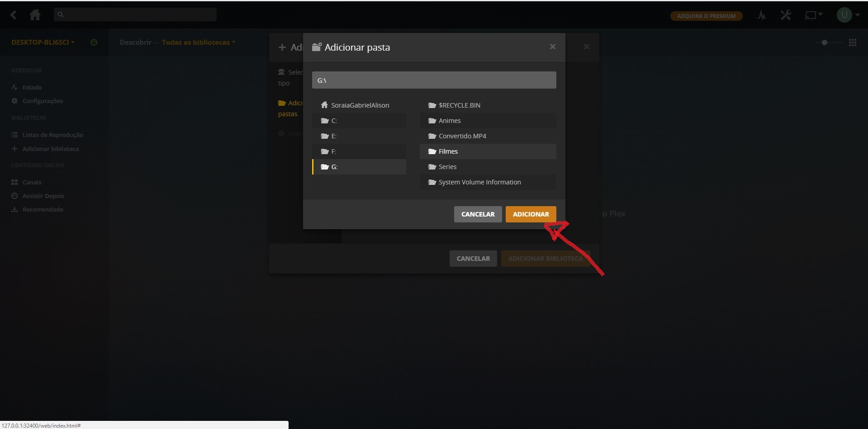Screen dimensions: 868x429
Task: Open the $RECYCLE.BIN folder
Action: coord(488,105)
